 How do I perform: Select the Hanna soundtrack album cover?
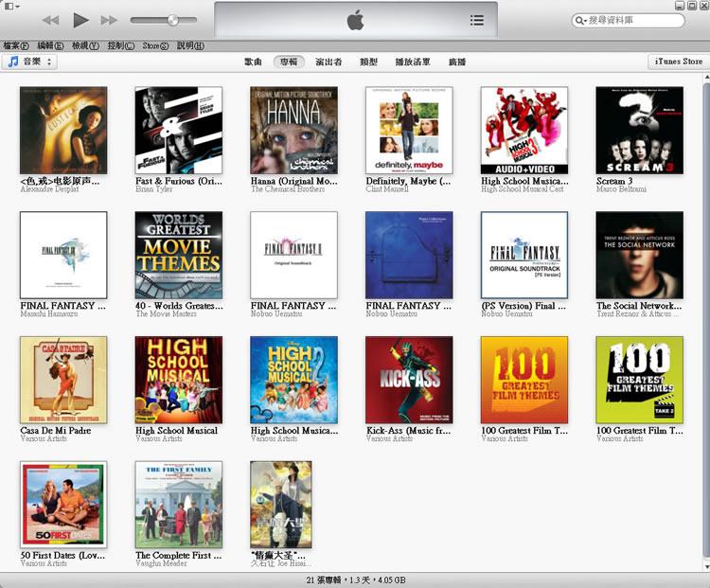[293, 131]
